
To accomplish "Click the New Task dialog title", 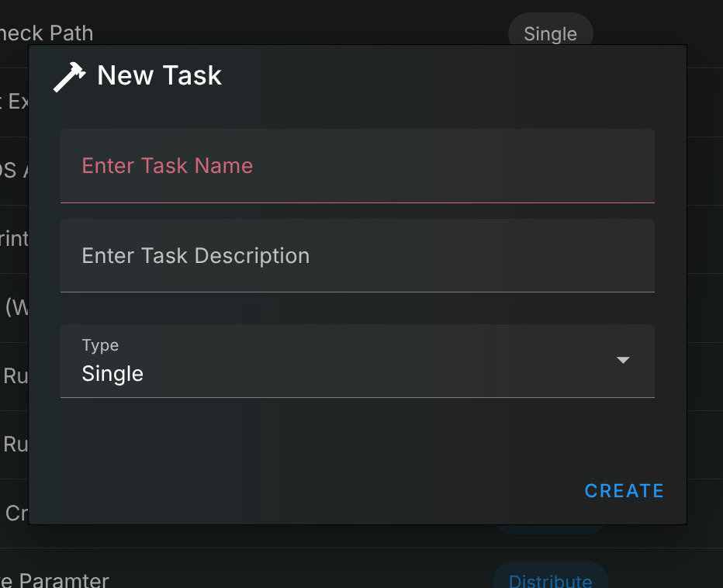I will click(159, 75).
